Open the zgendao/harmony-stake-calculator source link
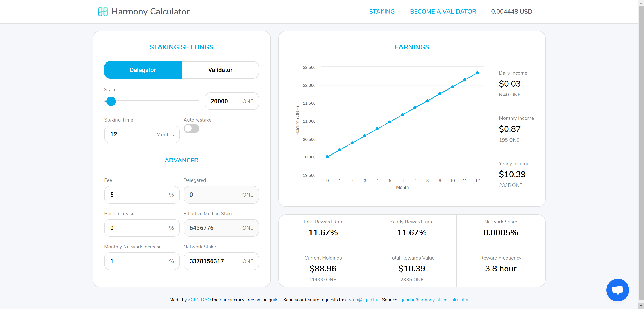644x309 pixels. click(x=433, y=300)
